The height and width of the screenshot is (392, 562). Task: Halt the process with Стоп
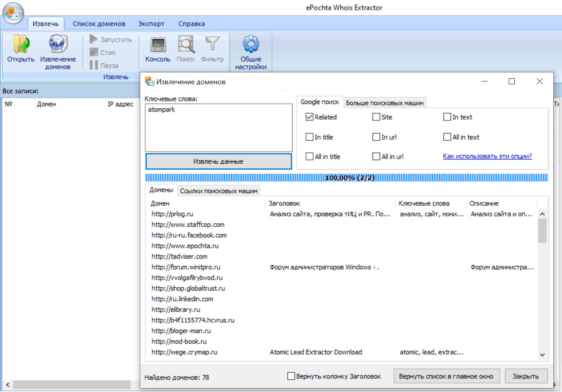[103, 52]
